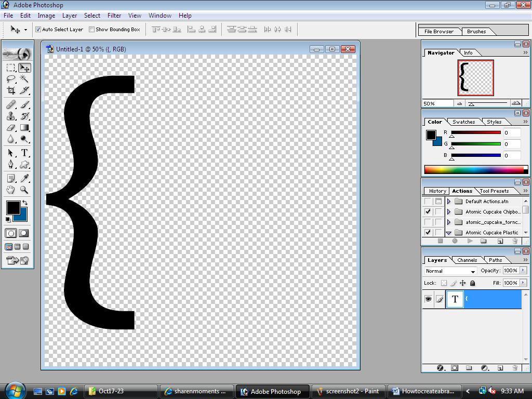The width and height of the screenshot is (532, 399).
Task: Expand Default Actions.atn folder
Action: (448, 201)
